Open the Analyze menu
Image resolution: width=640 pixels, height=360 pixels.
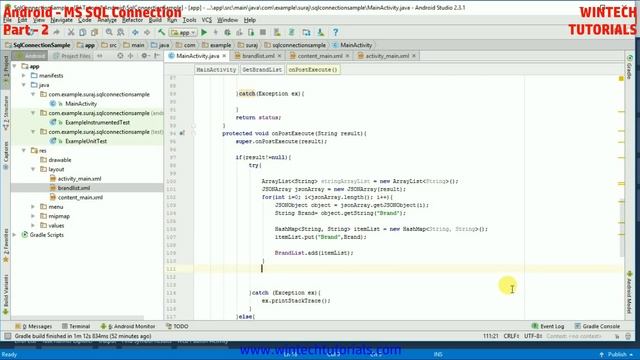pos(107,20)
